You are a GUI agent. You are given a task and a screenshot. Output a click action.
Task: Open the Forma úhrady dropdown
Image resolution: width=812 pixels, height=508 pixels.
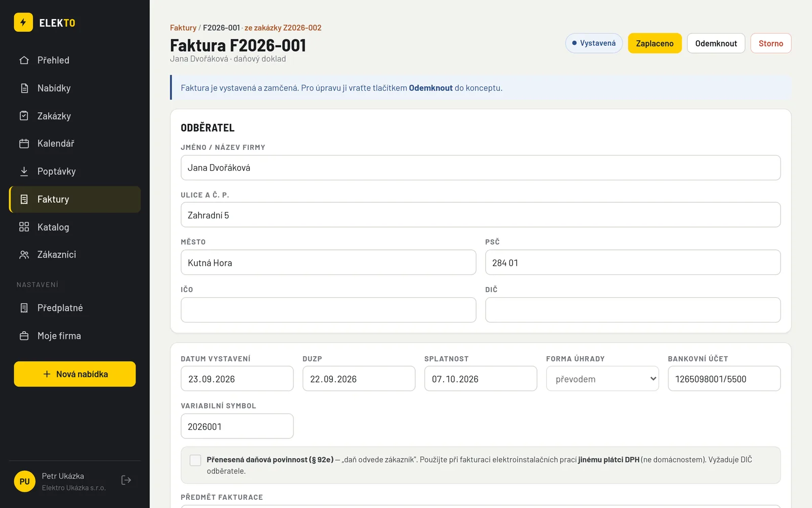(x=602, y=378)
